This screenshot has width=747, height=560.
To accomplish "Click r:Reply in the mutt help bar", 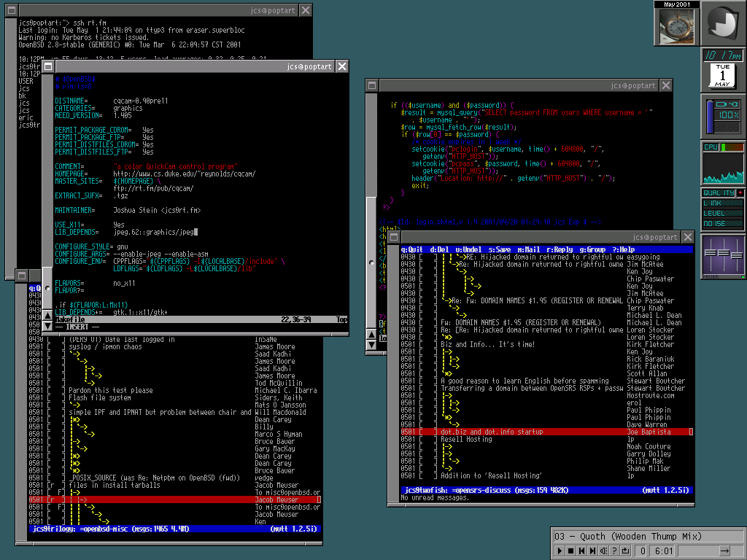I will click(561, 249).
